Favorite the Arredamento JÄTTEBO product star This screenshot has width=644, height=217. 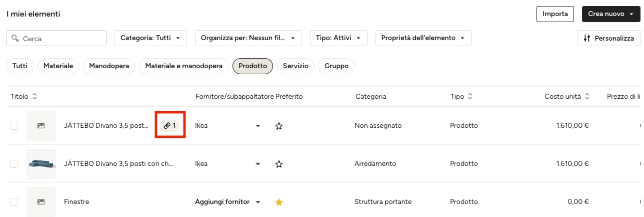(279, 164)
